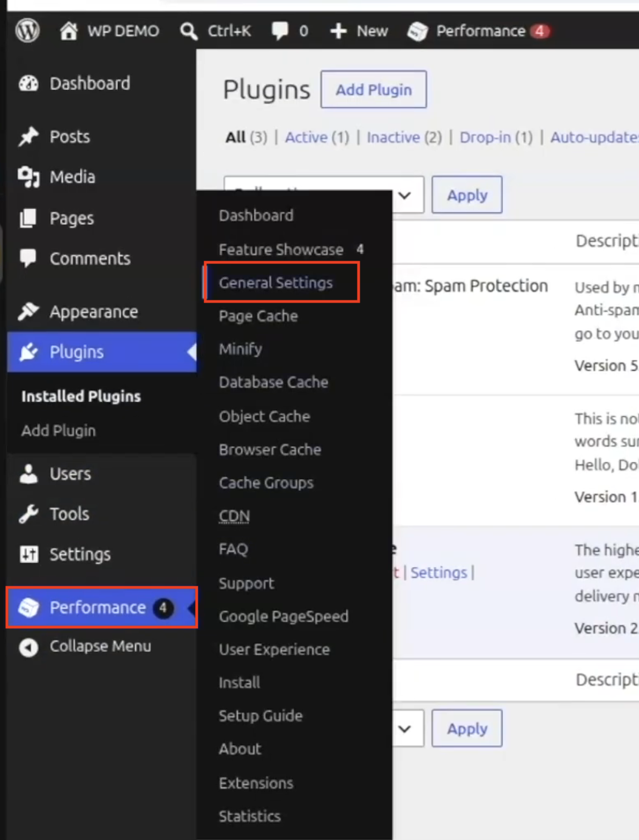
Task: Filter plugins by Active
Action: [306, 137]
